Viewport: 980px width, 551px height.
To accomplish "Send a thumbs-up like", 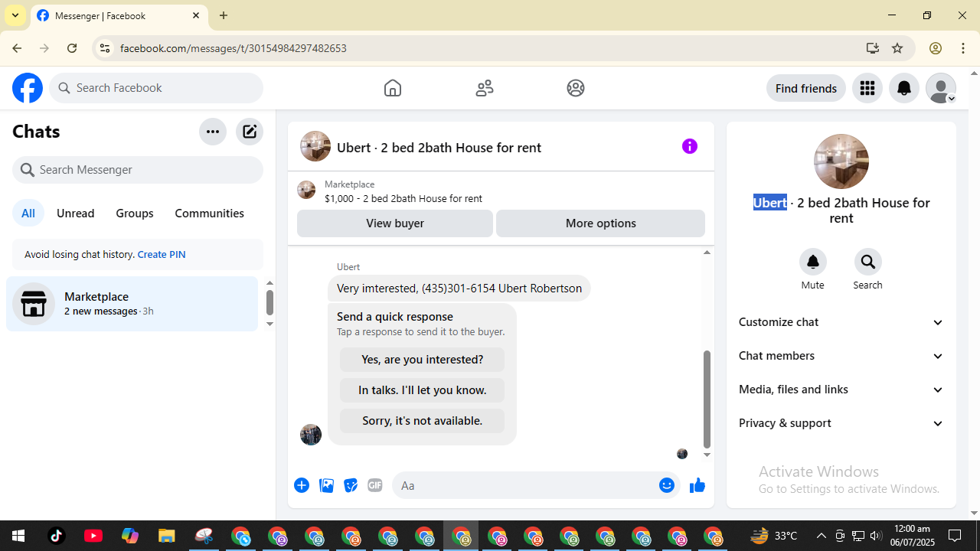I will [x=697, y=485].
